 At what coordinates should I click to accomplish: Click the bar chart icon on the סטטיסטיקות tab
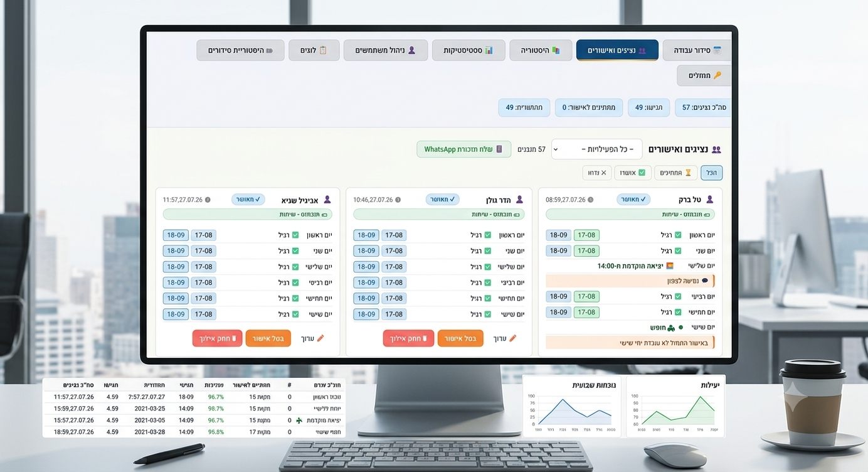(489, 50)
